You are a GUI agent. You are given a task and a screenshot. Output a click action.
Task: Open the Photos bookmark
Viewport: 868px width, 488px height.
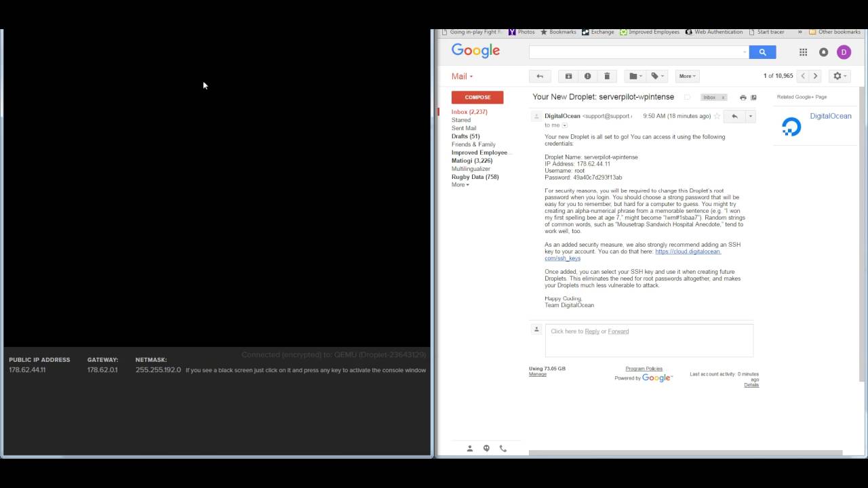click(x=521, y=32)
